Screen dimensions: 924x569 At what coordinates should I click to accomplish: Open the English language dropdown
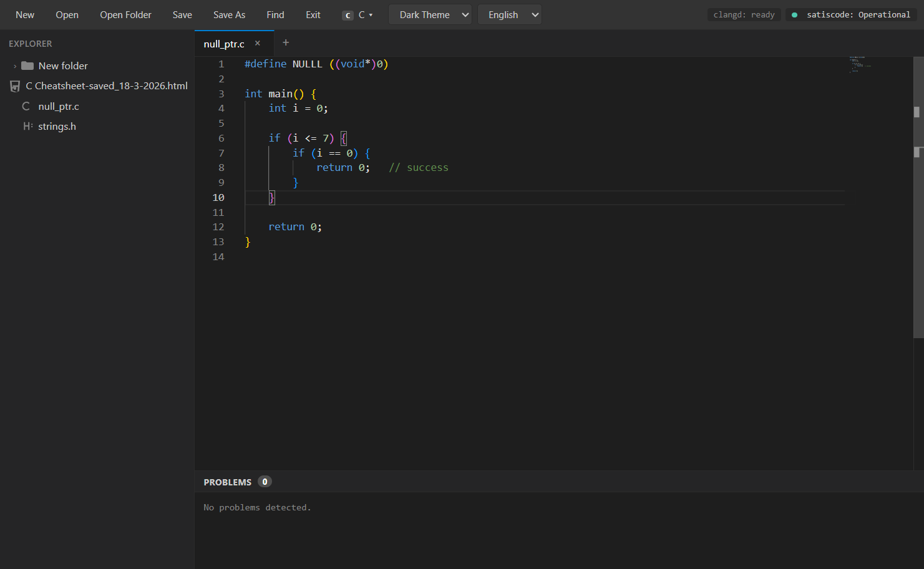(x=510, y=15)
